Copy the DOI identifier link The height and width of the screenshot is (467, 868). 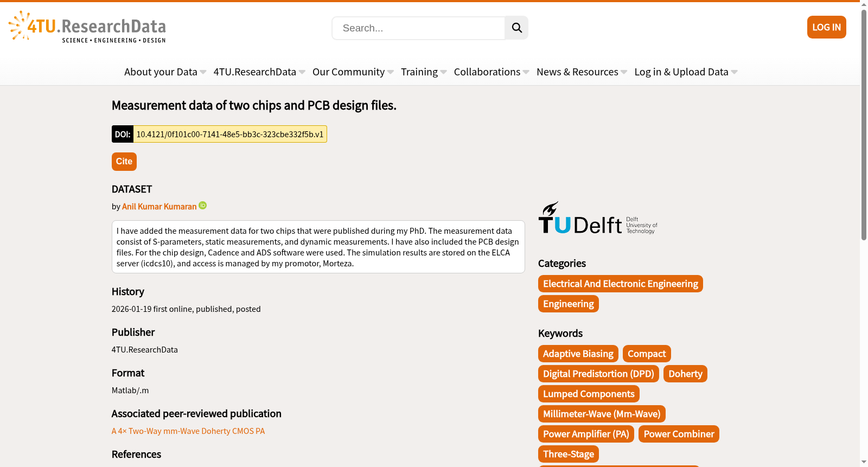pos(229,134)
